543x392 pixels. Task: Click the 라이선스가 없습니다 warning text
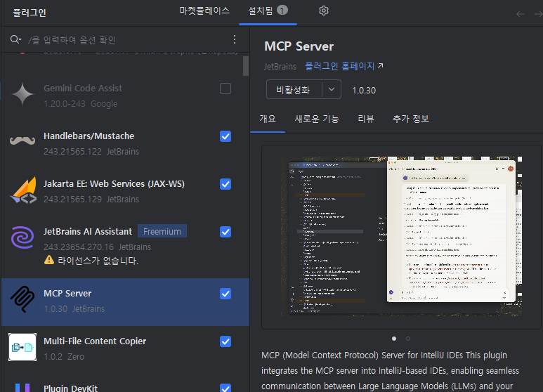(98, 261)
